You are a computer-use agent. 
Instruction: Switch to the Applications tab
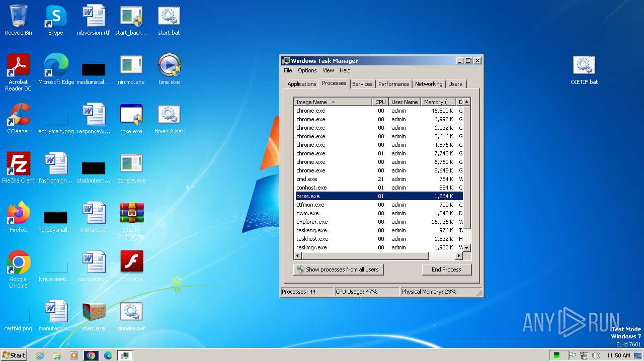[301, 84]
